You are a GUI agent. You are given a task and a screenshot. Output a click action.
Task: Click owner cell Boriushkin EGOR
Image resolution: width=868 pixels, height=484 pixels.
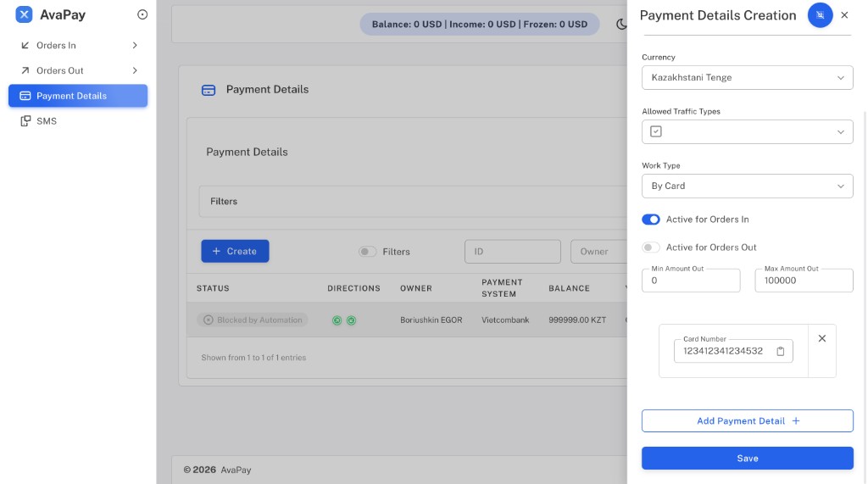(431, 320)
